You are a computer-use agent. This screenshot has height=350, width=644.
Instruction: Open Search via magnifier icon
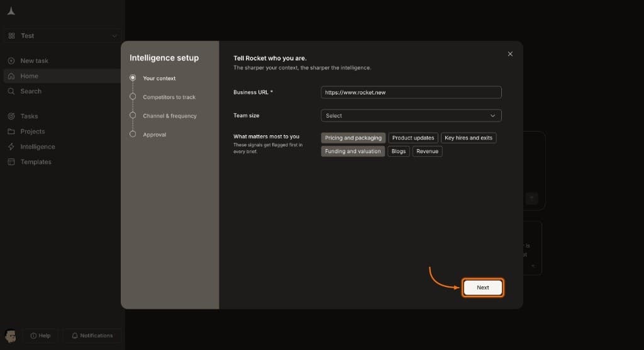tap(11, 91)
